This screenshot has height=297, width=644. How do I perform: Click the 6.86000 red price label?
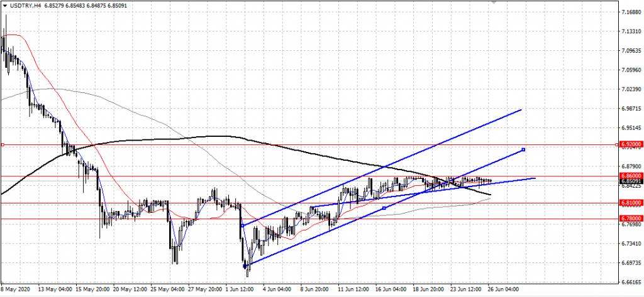coord(630,176)
